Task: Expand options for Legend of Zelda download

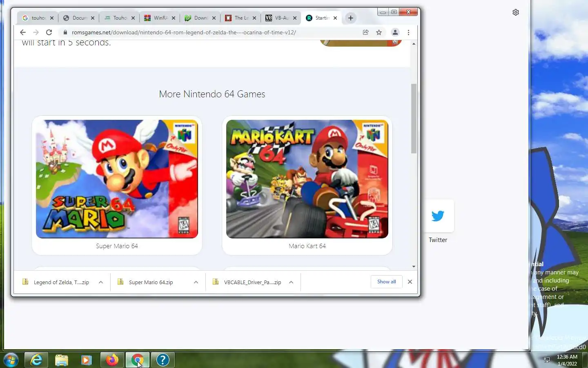Action: pyautogui.click(x=101, y=282)
